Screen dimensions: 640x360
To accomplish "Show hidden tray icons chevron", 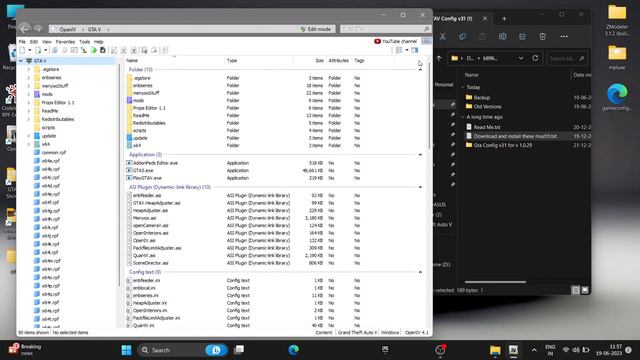I will (534, 350).
